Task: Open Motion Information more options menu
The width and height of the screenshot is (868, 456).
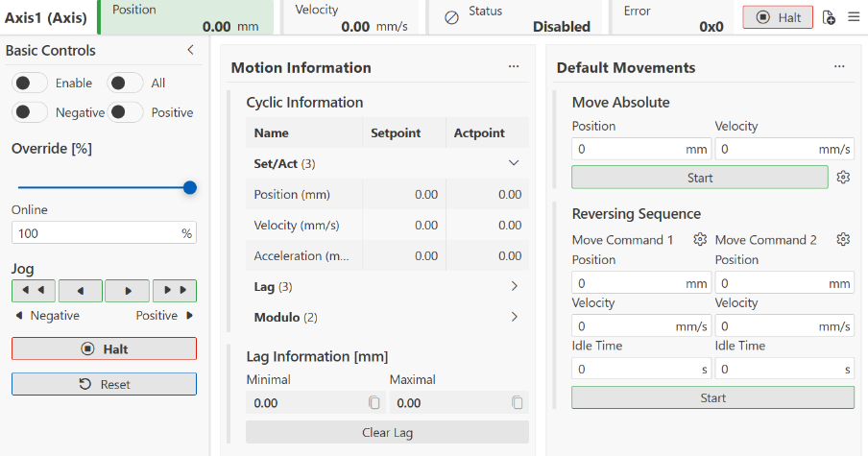Action: click(514, 66)
